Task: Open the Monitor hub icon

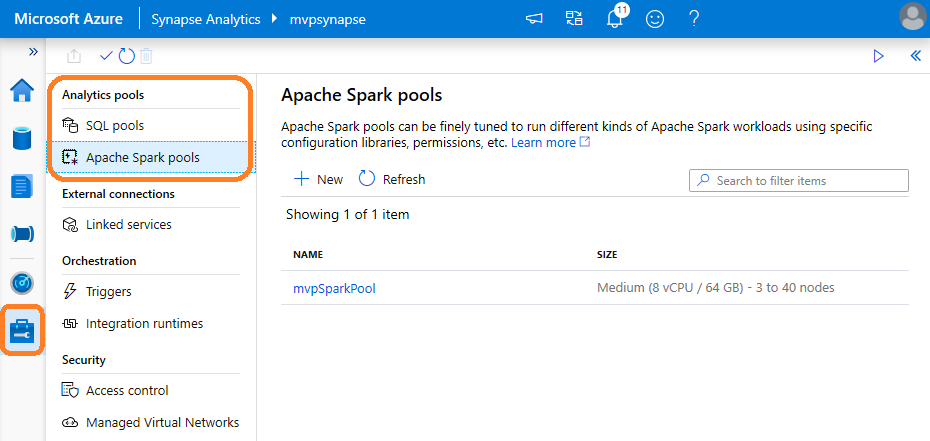Action: 22,282
